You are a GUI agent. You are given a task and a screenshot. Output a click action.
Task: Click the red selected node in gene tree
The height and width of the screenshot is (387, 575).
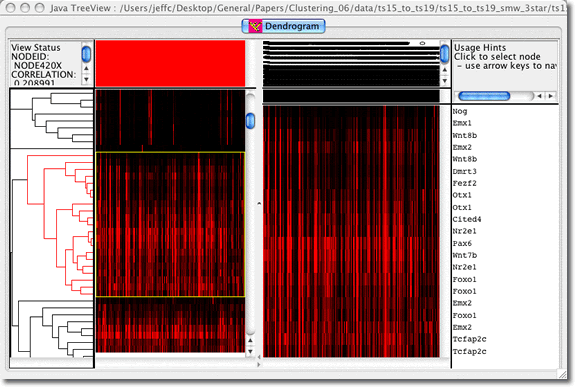click(28, 179)
